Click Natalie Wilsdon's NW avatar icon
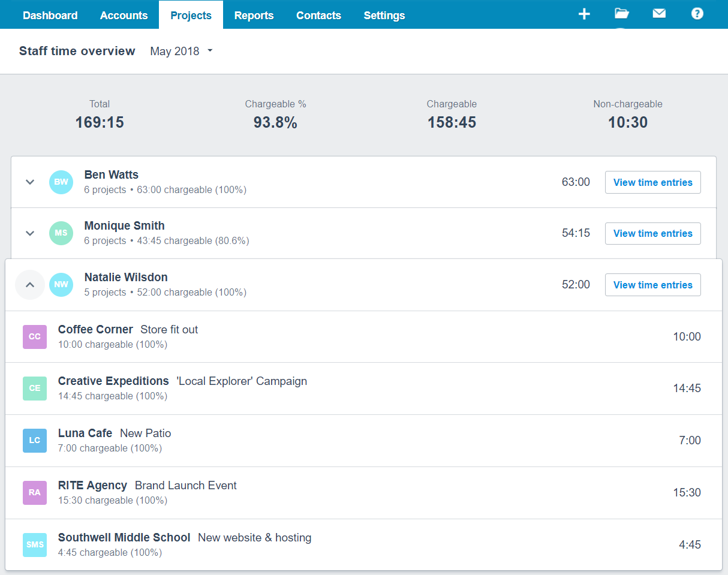Image resolution: width=728 pixels, height=575 pixels. tap(61, 284)
